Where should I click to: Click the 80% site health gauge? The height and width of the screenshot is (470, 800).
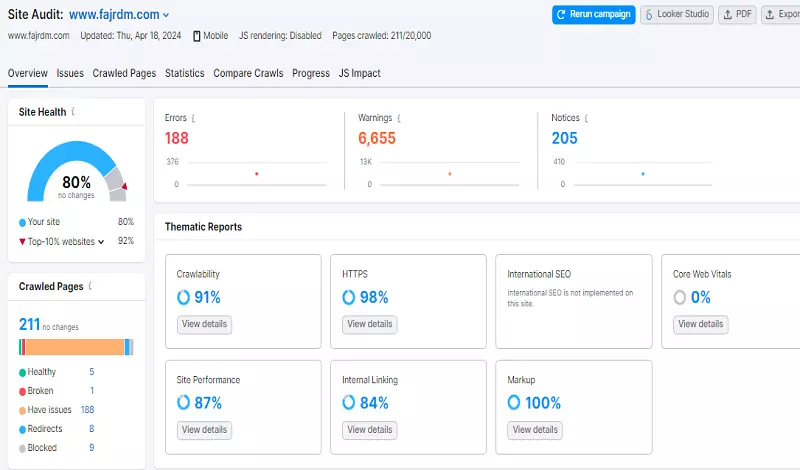[x=77, y=171]
